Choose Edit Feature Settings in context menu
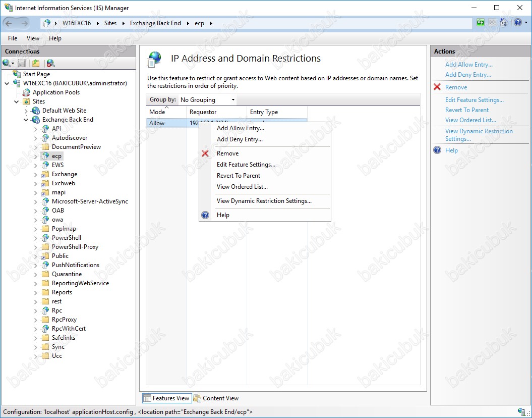The width and height of the screenshot is (532, 418). (265, 165)
